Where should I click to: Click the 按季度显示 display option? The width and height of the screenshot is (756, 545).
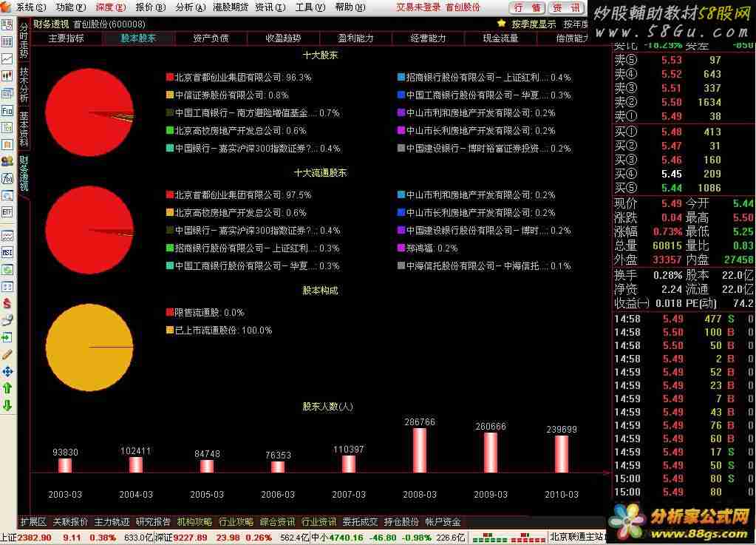click(534, 24)
